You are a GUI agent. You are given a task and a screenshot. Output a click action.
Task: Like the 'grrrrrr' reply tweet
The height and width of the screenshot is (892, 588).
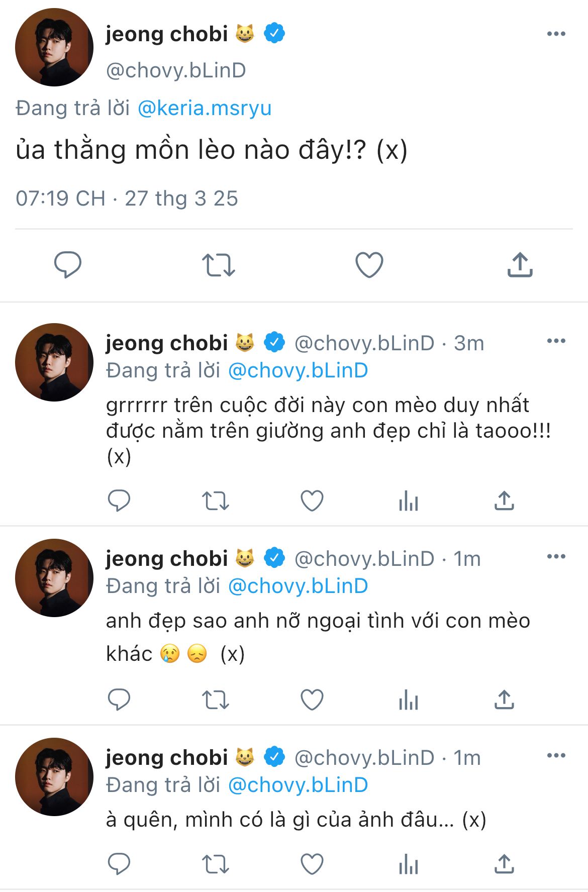pyautogui.click(x=312, y=501)
